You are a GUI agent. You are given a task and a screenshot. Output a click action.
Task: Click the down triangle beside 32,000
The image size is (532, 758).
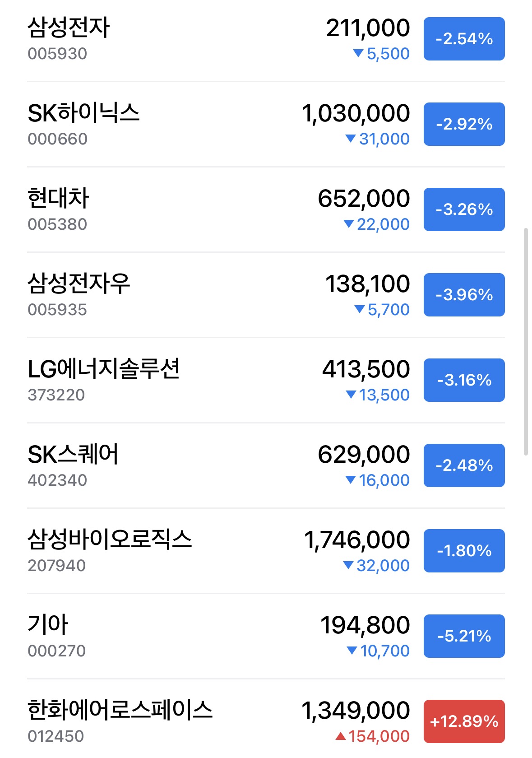click(348, 565)
